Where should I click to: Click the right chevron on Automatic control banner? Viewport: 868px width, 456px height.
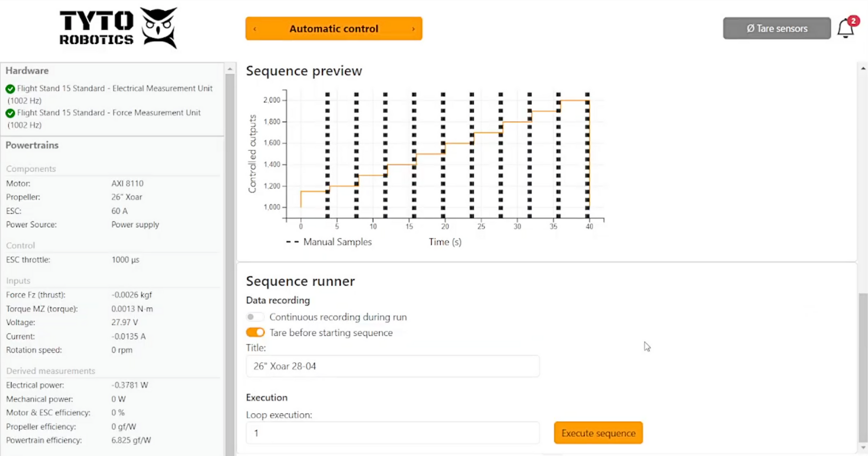tap(413, 28)
